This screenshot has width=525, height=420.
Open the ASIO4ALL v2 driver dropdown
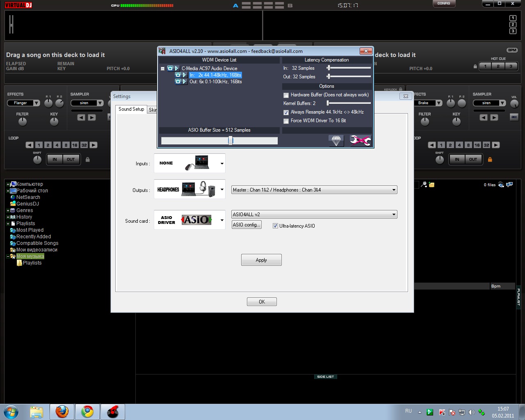(314, 215)
